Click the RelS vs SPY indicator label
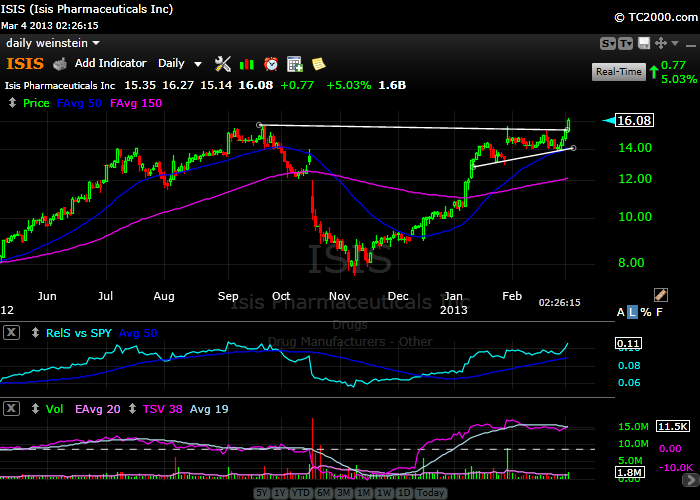Viewport: 700px width, 500px height. coord(79,333)
